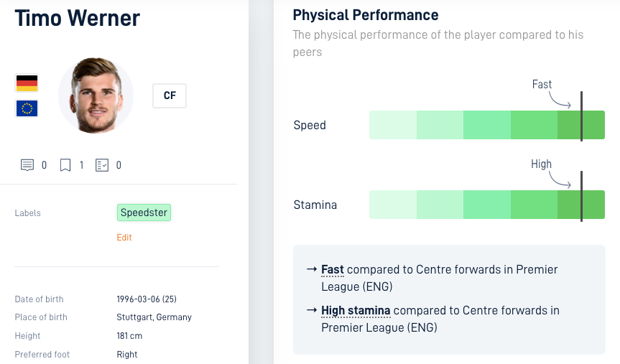Click the checklist tasks icon
Viewport: 620px width, 364px height.
[x=101, y=165]
